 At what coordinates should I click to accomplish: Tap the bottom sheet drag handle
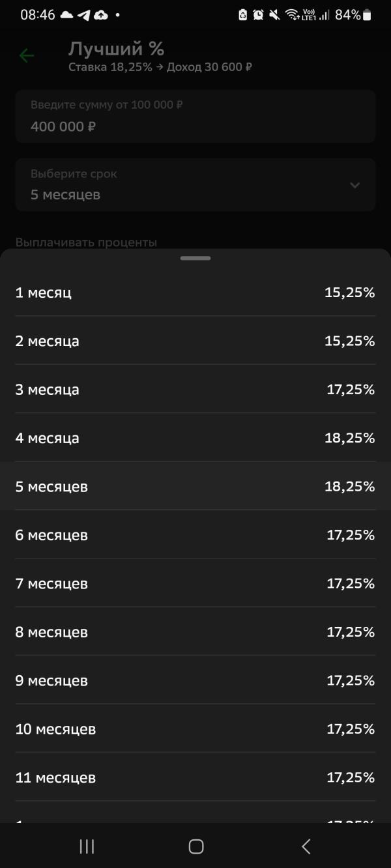tap(195, 259)
